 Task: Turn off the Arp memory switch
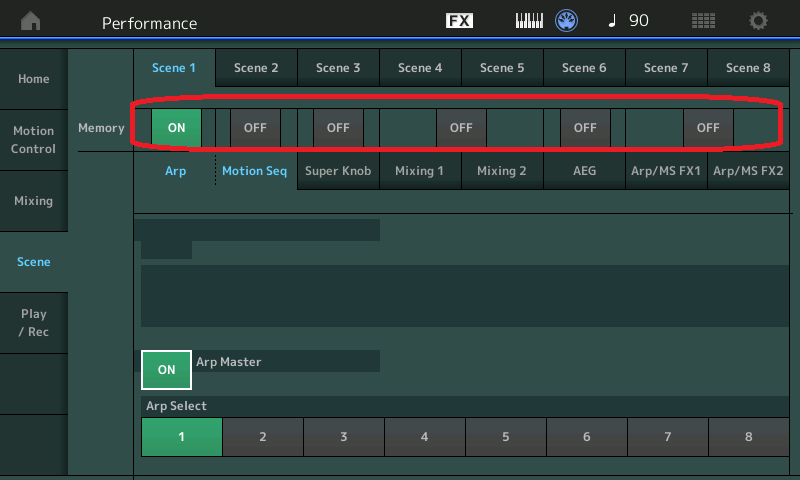[176, 128]
